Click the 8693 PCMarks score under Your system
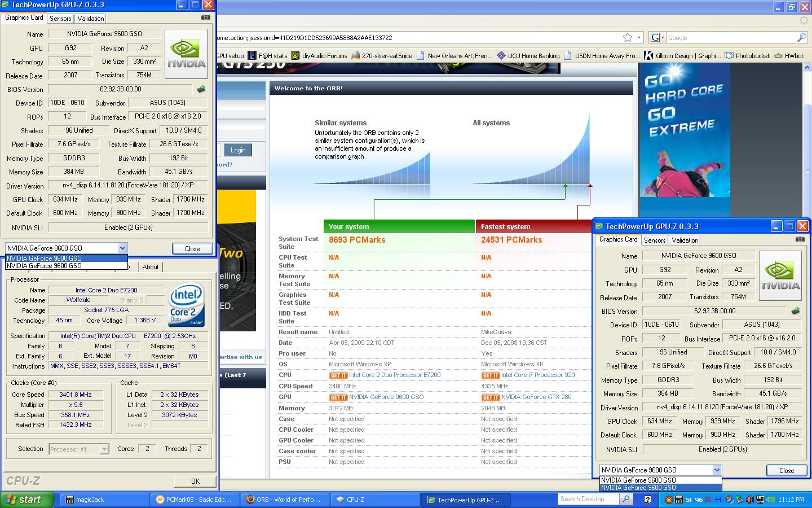812x508 pixels. pyautogui.click(x=357, y=240)
